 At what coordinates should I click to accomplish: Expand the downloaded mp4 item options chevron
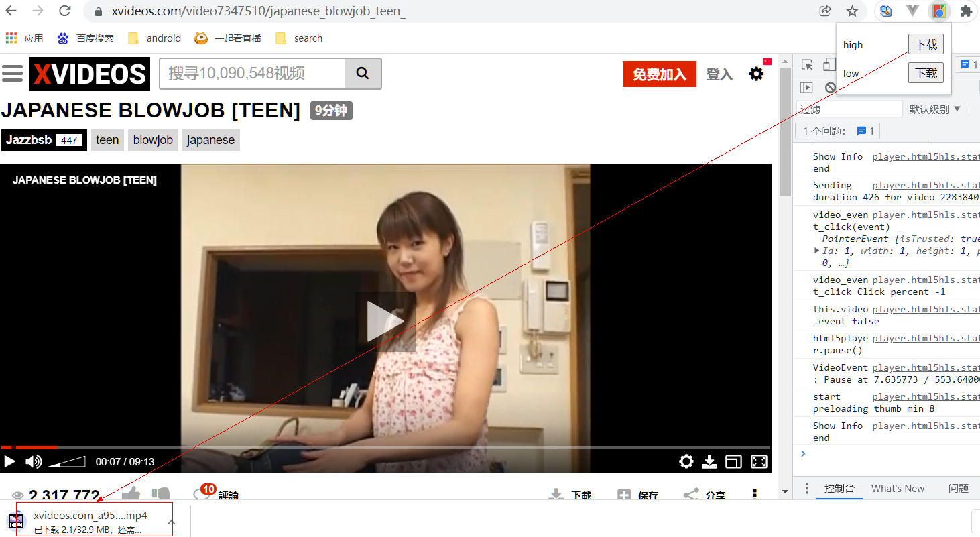click(172, 522)
